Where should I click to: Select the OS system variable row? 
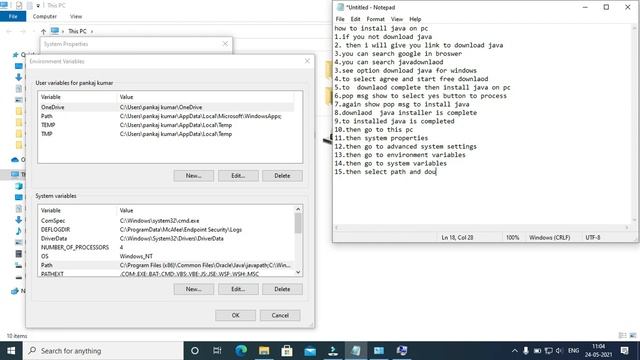click(x=166, y=256)
